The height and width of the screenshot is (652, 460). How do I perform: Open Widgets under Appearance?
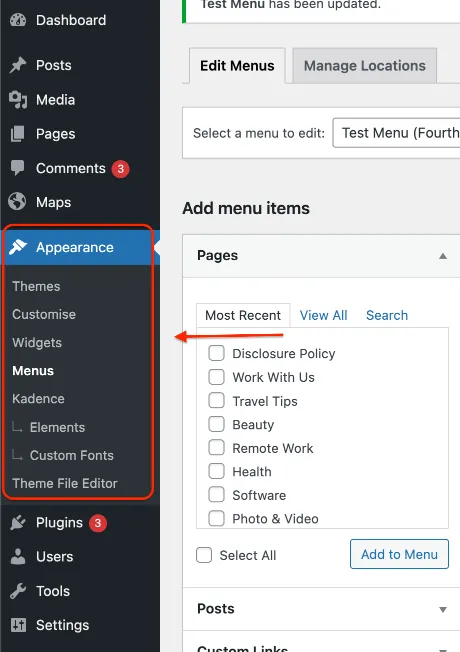pyautogui.click(x=37, y=343)
